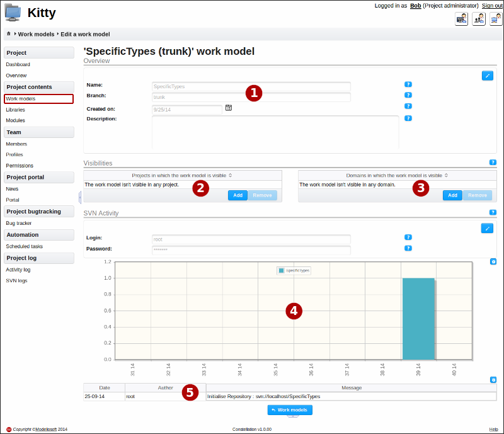Click the Branch input containing trunk

(x=251, y=97)
